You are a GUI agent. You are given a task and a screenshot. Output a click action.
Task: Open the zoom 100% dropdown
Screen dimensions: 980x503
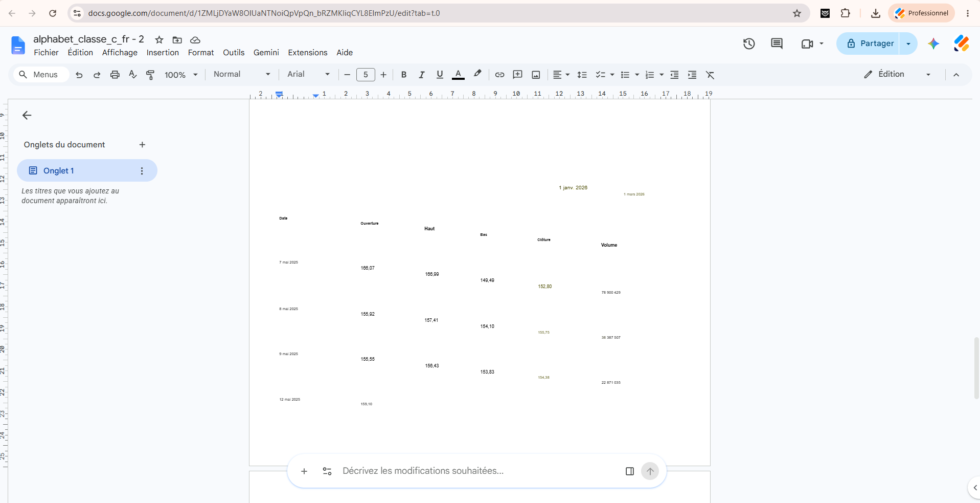pyautogui.click(x=180, y=75)
